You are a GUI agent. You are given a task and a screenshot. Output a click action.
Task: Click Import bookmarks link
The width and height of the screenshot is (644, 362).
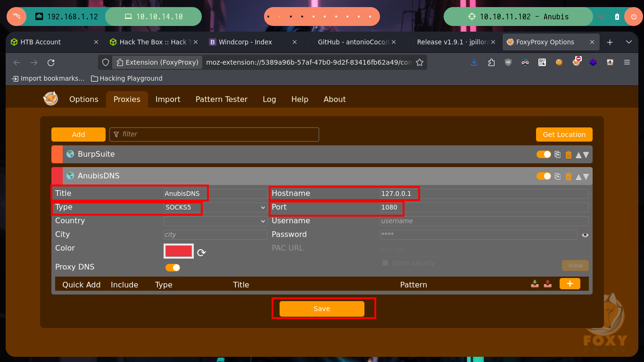pos(49,78)
